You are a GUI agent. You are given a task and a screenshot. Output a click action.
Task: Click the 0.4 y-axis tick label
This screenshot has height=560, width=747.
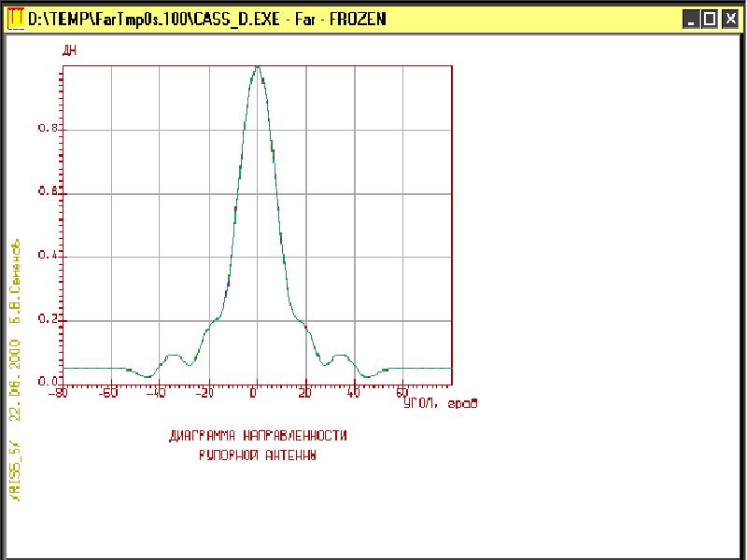(x=48, y=255)
